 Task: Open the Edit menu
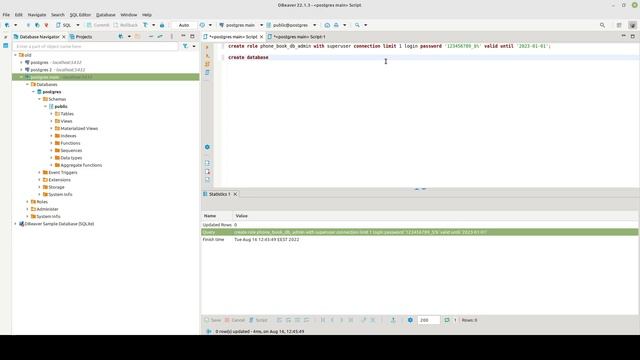click(19, 15)
